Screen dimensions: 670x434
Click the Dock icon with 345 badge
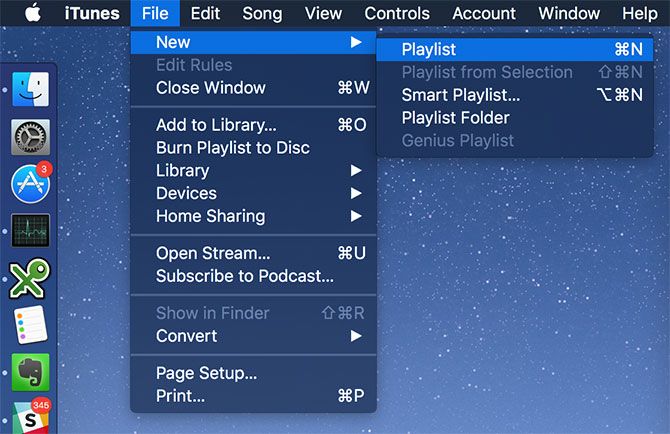pyautogui.click(x=30, y=418)
